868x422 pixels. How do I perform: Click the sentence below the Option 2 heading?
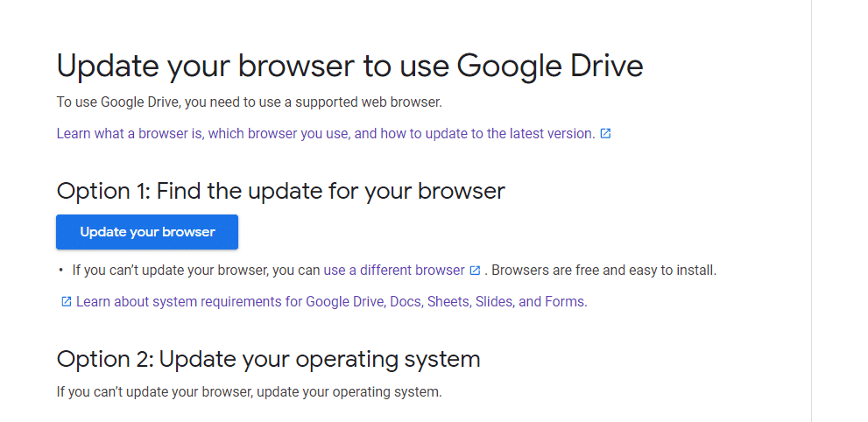tap(249, 392)
